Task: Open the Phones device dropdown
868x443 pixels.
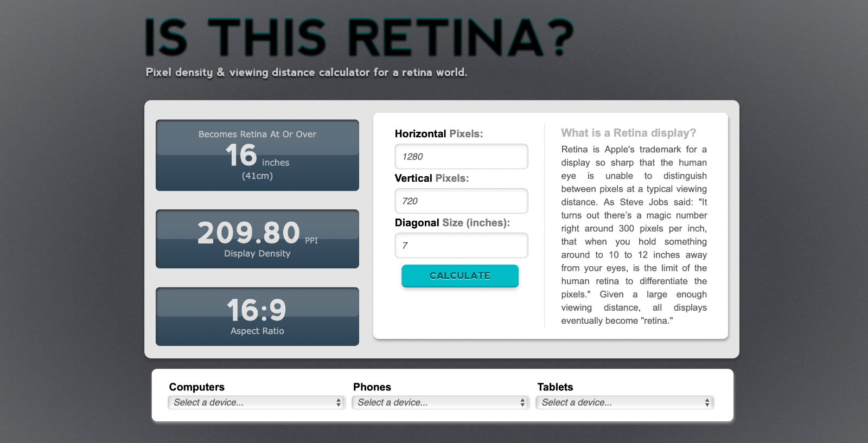Action: point(441,402)
